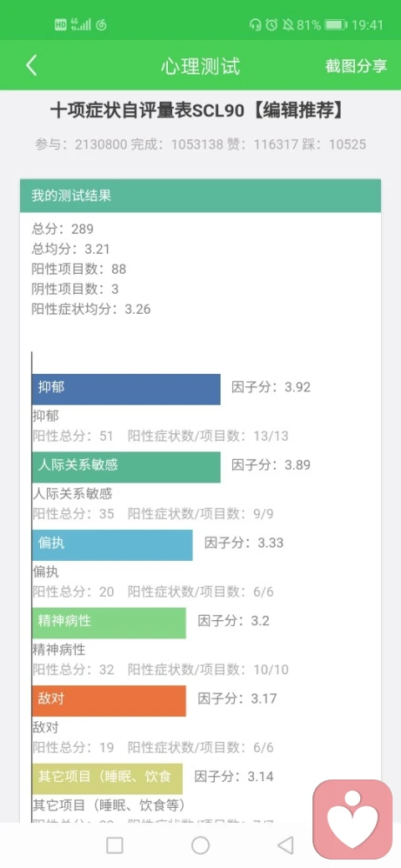Image resolution: width=401 pixels, height=868 pixels.
Task: Tap 截图分享 to share screenshot
Action: 356,66
